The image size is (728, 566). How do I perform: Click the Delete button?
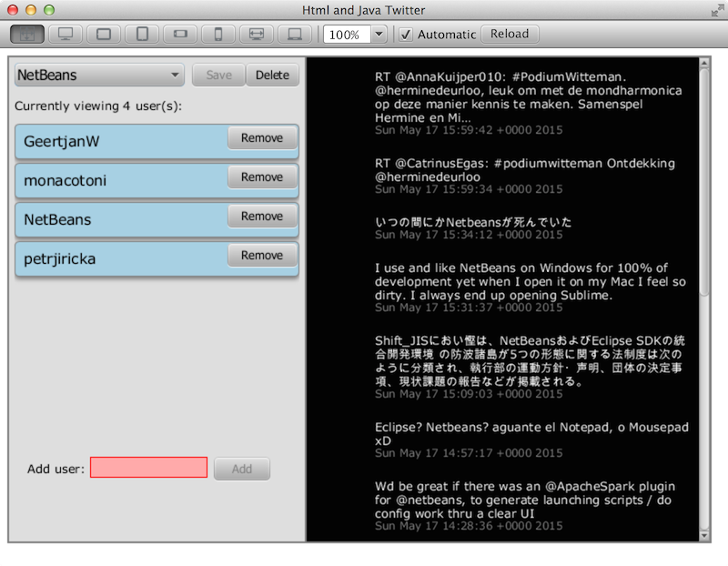click(x=272, y=76)
